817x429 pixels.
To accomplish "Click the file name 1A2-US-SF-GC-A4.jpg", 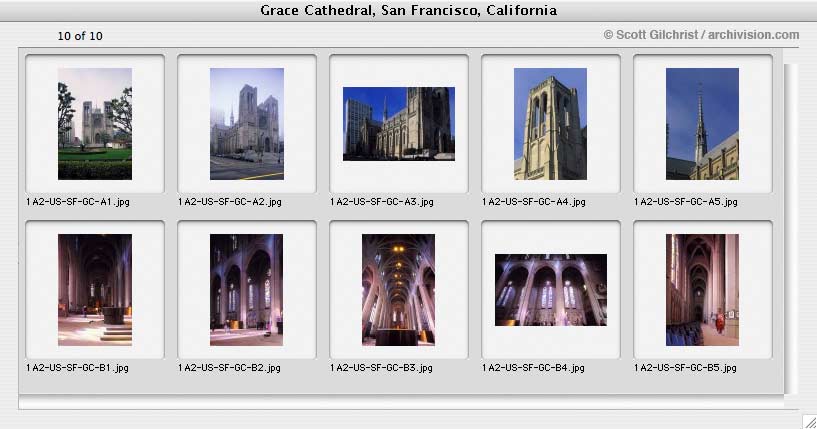I will [x=534, y=202].
